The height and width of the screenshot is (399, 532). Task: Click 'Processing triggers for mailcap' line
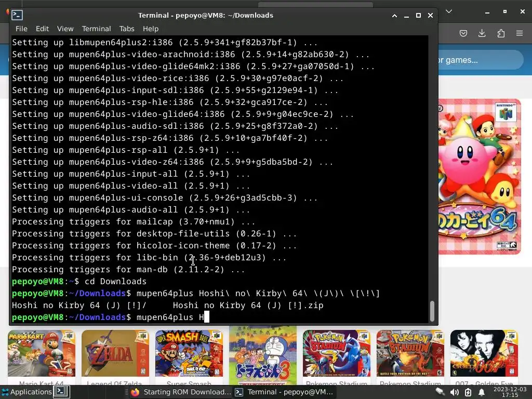click(x=134, y=221)
